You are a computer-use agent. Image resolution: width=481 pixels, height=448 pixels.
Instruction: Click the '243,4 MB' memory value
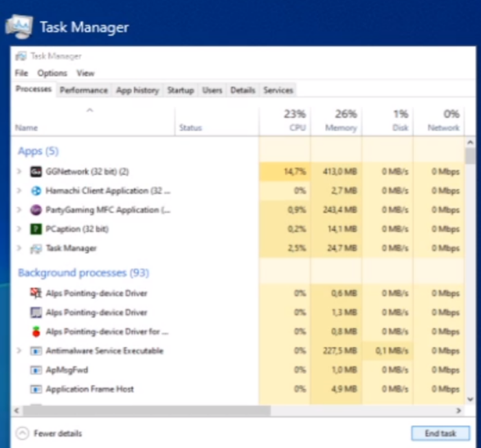(339, 210)
